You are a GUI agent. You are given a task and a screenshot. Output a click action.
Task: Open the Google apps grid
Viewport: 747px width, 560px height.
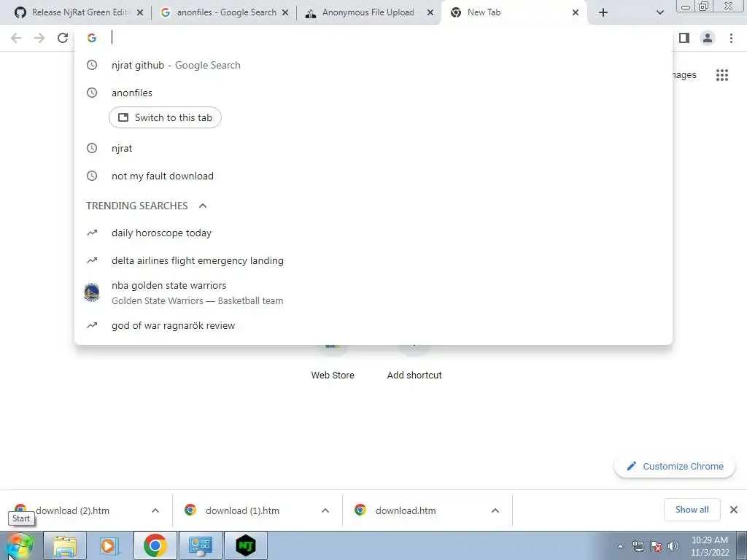pos(722,75)
